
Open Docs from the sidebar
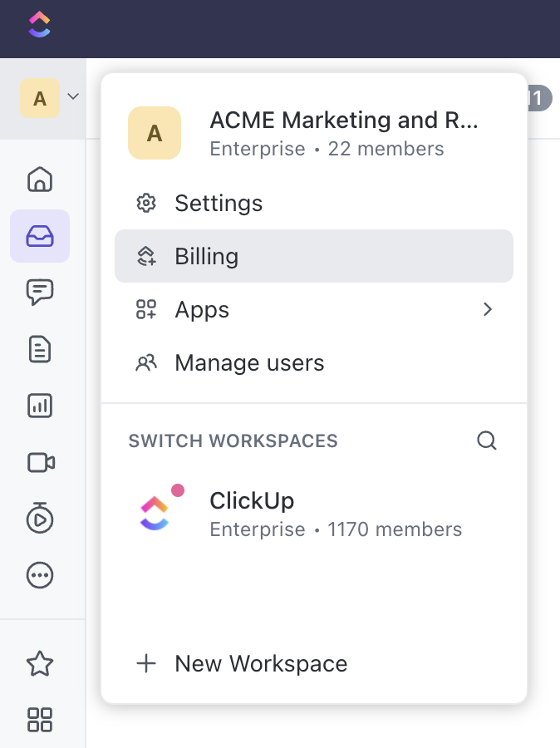[40, 349]
